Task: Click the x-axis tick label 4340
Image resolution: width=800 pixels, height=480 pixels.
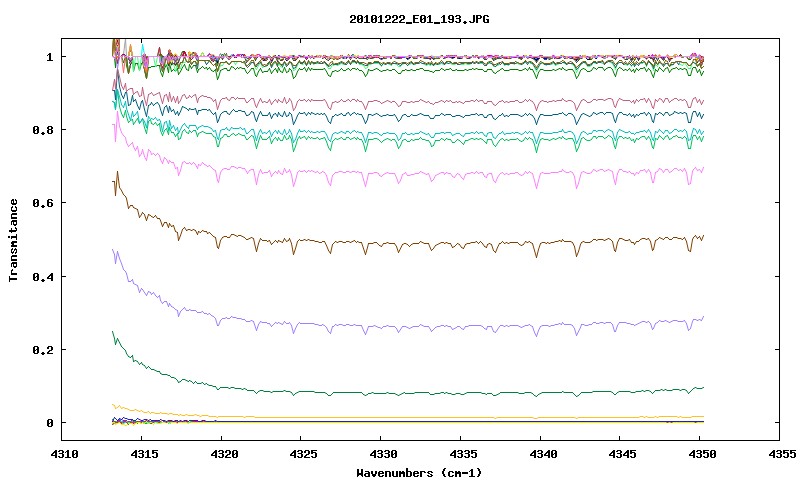Action: point(543,454)
